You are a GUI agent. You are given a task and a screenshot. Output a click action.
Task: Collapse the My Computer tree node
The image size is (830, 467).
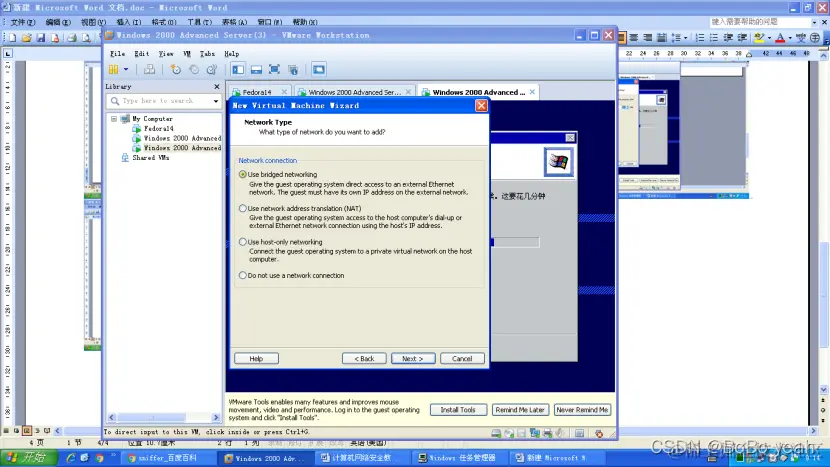114,119
